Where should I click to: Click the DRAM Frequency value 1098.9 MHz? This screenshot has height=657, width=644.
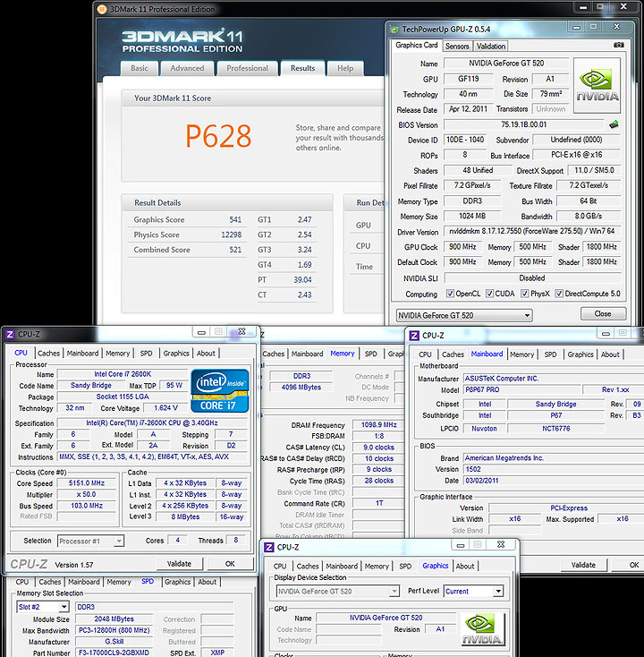(379, 425)
